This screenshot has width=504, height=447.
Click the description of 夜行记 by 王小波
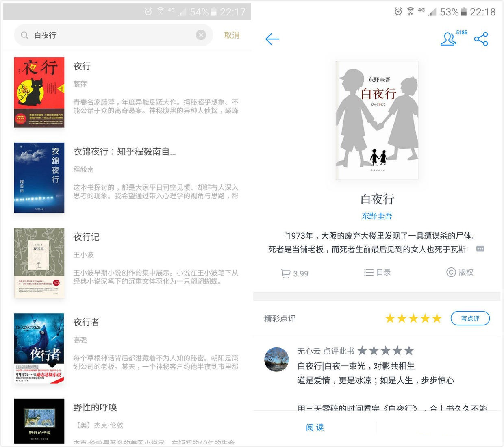(x=156, y=277)
